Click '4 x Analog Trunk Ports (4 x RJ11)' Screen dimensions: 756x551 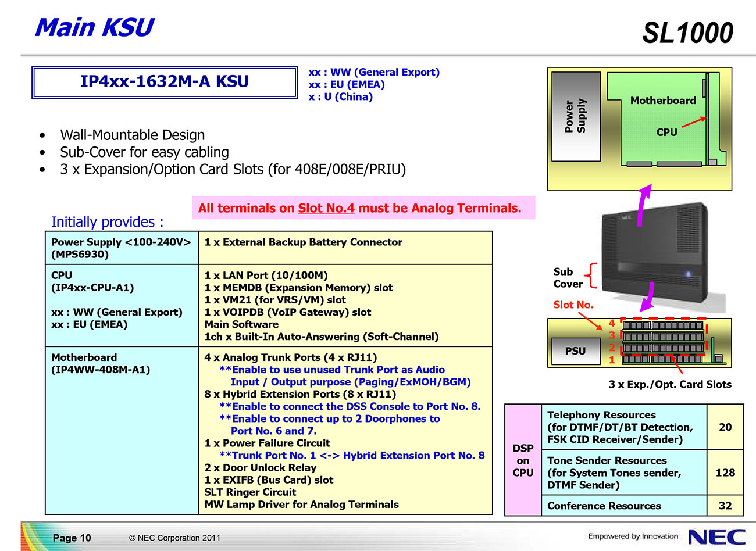(x=290, y=357)
